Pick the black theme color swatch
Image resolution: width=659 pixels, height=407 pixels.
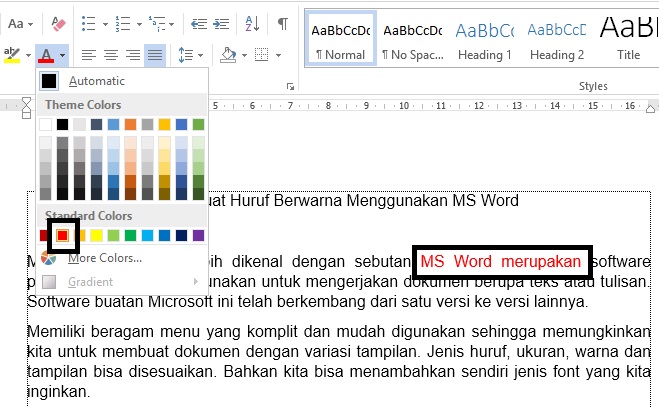62,124
